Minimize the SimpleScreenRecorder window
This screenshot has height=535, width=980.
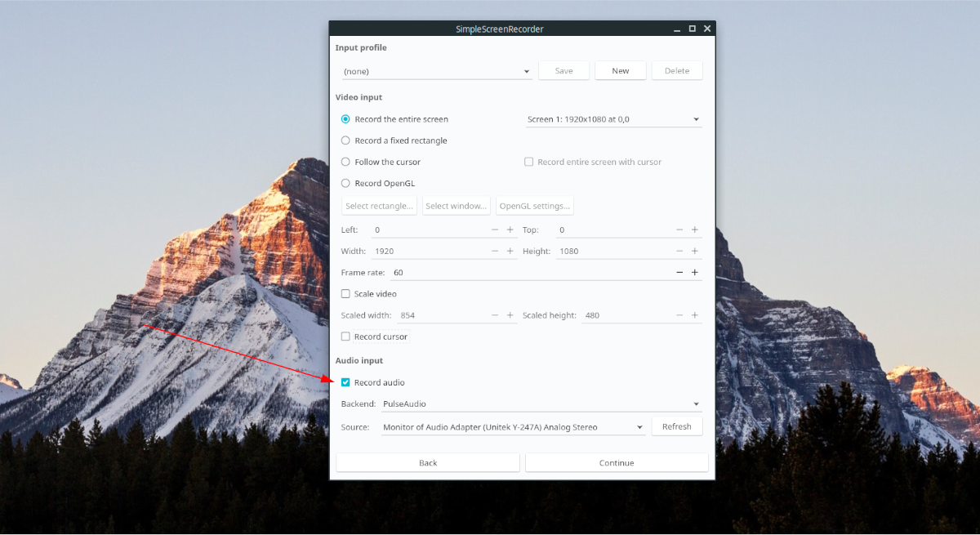tap(677, 29)
